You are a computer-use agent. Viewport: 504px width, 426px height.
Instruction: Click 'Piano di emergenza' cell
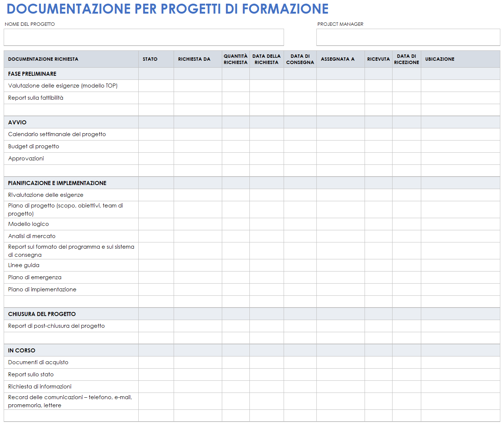pos(71,277)
